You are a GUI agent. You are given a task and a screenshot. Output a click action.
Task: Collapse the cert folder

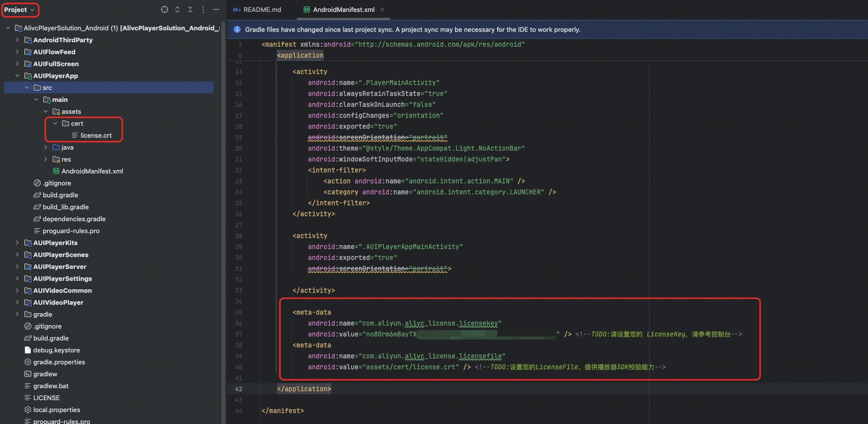[x=55, y=123]
